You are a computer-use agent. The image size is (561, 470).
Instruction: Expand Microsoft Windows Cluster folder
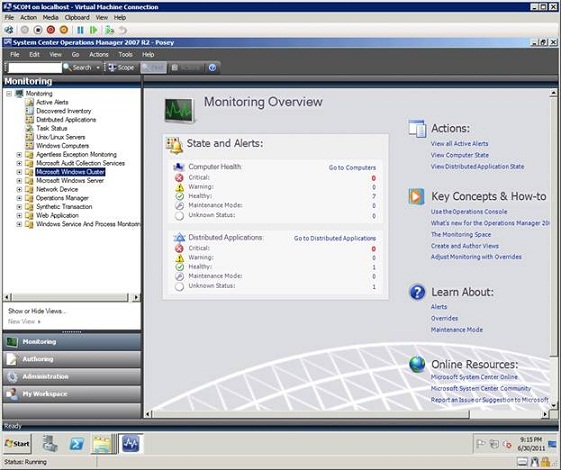19,172
